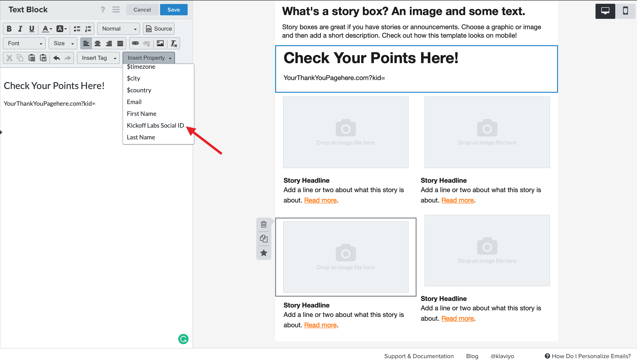The image size is (637, 364).
Task: Switch to mobile preview
Action: click(625, 11)
